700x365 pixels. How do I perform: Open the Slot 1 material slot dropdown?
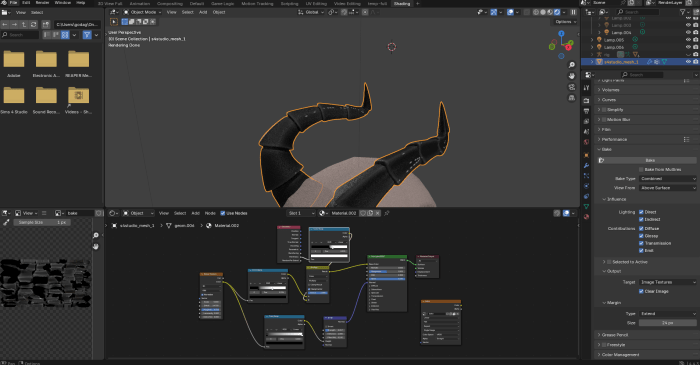click(301, 213)
